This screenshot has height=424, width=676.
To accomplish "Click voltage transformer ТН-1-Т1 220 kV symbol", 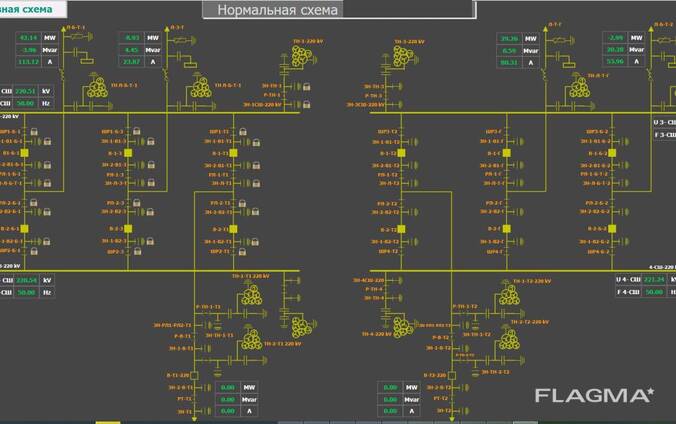I will pyautogui.click(x=252, y=295).
